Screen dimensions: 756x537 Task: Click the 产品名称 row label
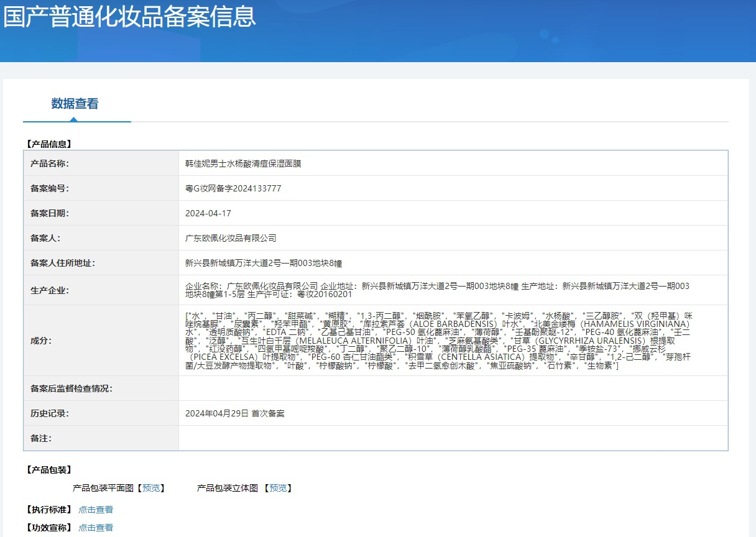50,163
